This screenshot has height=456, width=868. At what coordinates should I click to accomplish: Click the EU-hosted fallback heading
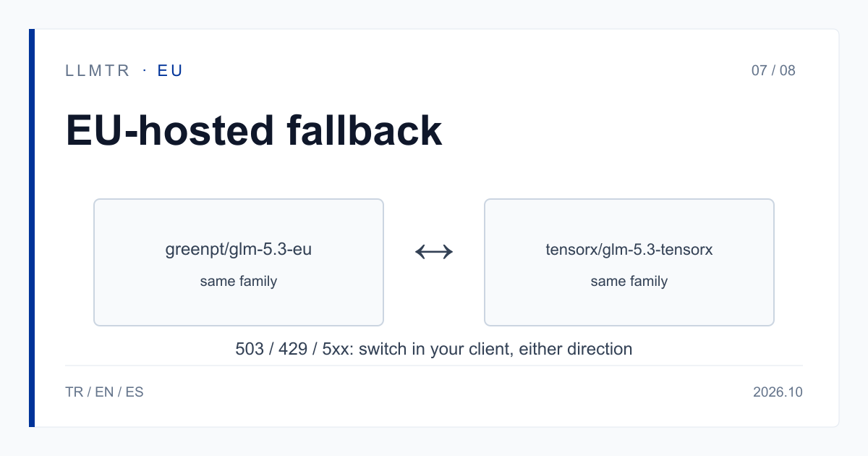tap(254, 131)
